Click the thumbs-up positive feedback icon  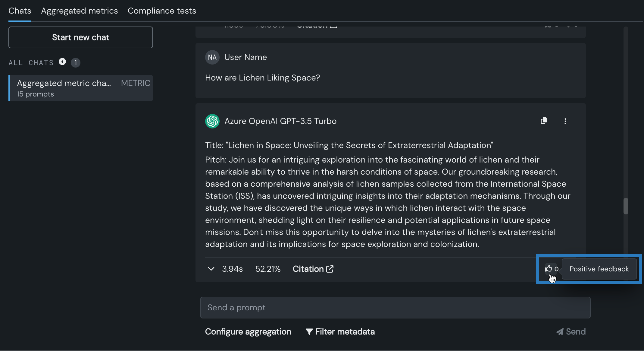(549, 268)
